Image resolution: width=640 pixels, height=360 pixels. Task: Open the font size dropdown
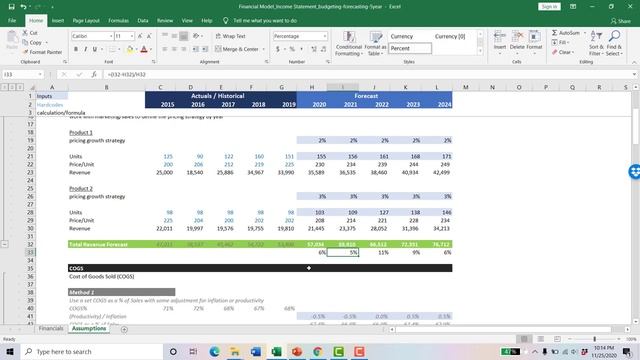click(x=131, y=36)
